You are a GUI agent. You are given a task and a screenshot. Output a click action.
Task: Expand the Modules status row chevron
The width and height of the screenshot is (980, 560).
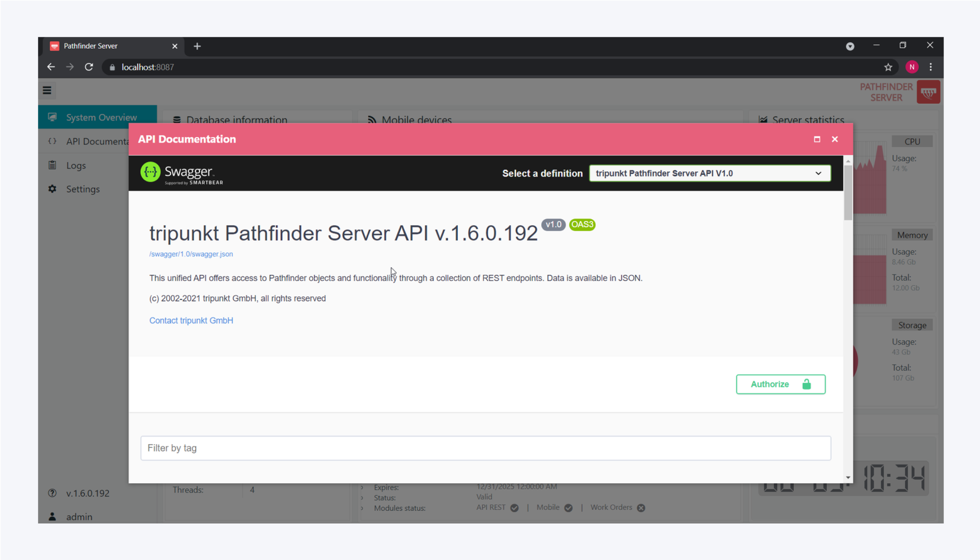[362, 508]
